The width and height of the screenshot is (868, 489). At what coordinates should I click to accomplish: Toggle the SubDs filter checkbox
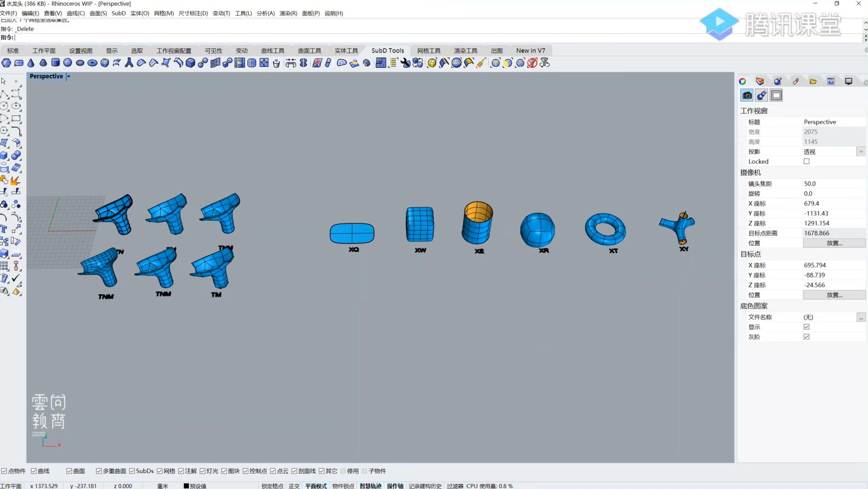[x=132, y=471]
